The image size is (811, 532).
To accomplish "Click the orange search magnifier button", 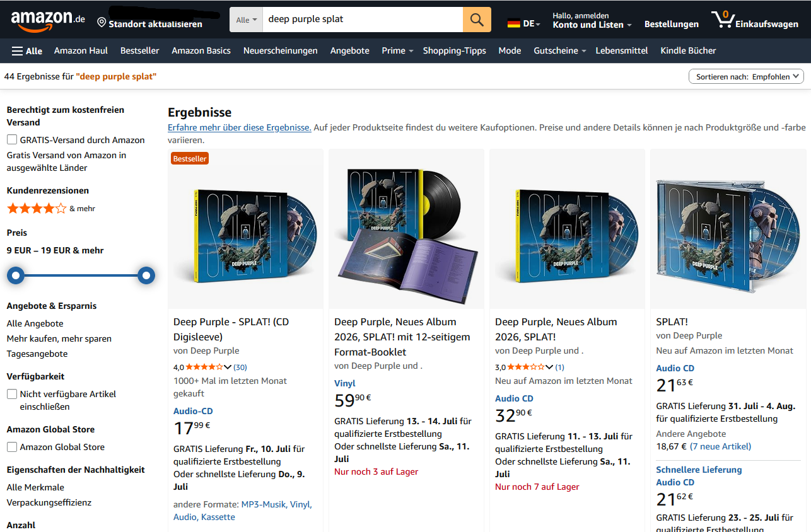I will 477,20.
